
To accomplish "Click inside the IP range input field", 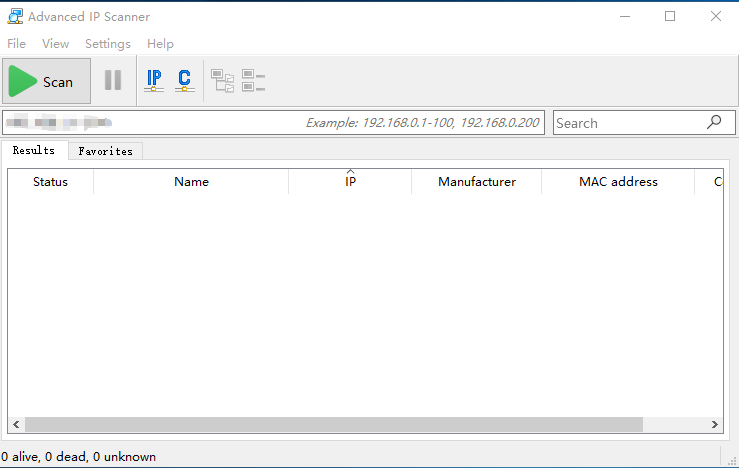I will pyautogui.click(x=273, y=123).
